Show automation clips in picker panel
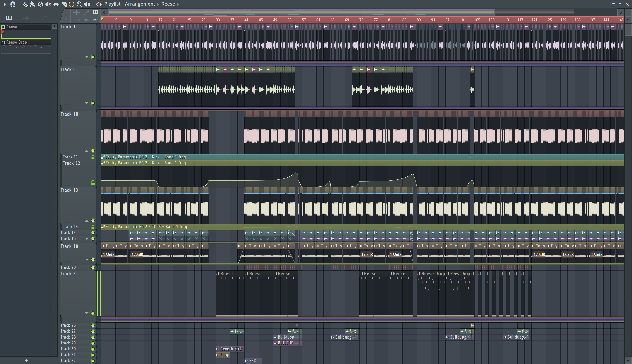Viewport: 632px width, 364px height. [x=44, y=18]
